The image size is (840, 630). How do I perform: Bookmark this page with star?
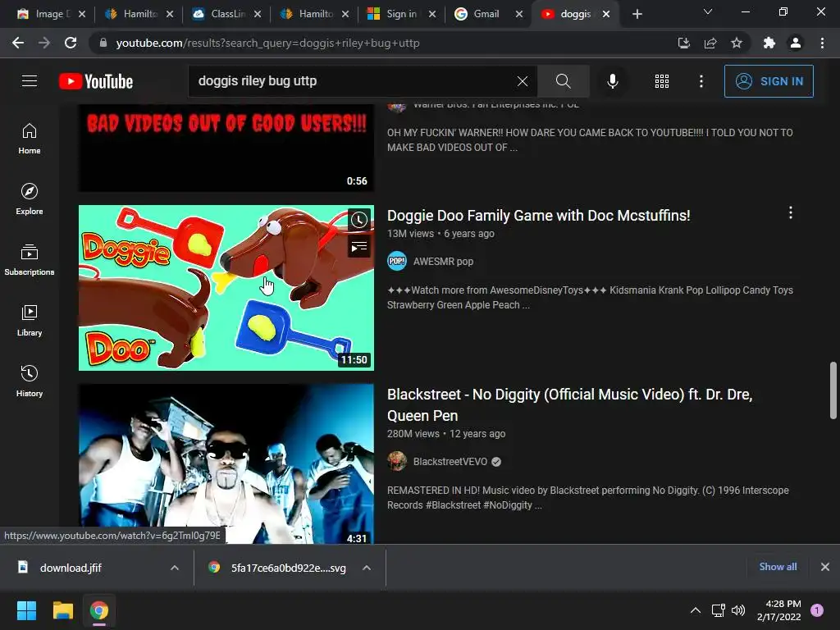[737, 43]
